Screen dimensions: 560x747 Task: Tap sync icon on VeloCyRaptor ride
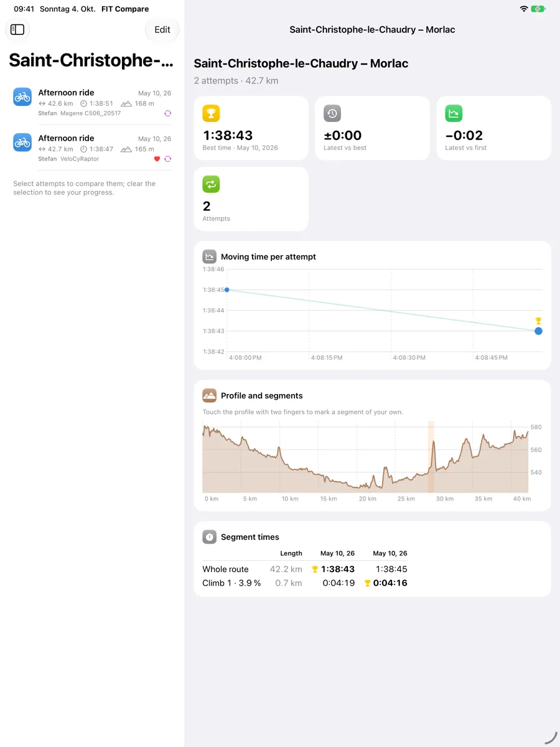[167, 159]
